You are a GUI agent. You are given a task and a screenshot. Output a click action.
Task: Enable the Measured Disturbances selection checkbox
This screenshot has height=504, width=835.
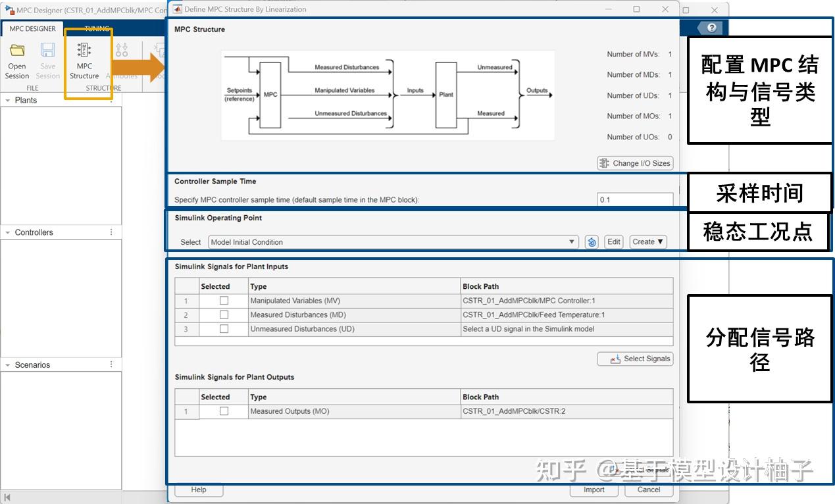point(222,315)
